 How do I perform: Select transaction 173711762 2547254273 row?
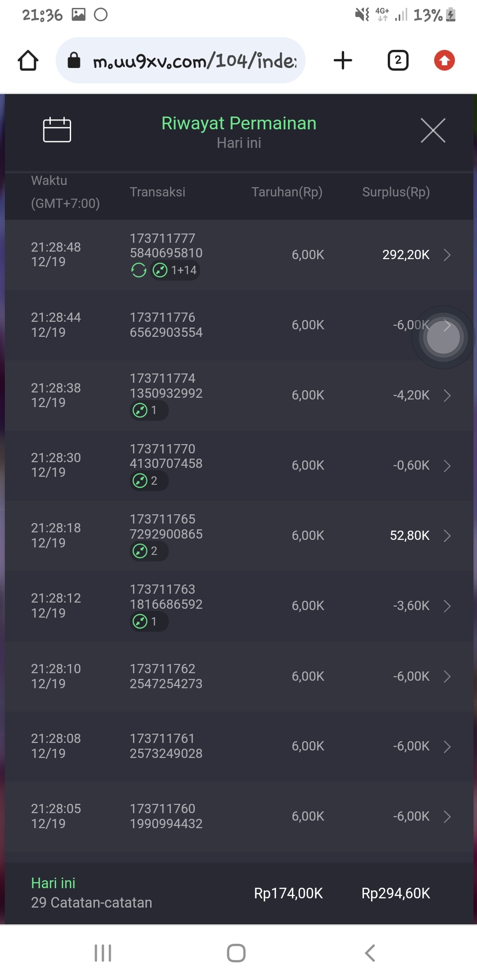click(x=166, y=676)
